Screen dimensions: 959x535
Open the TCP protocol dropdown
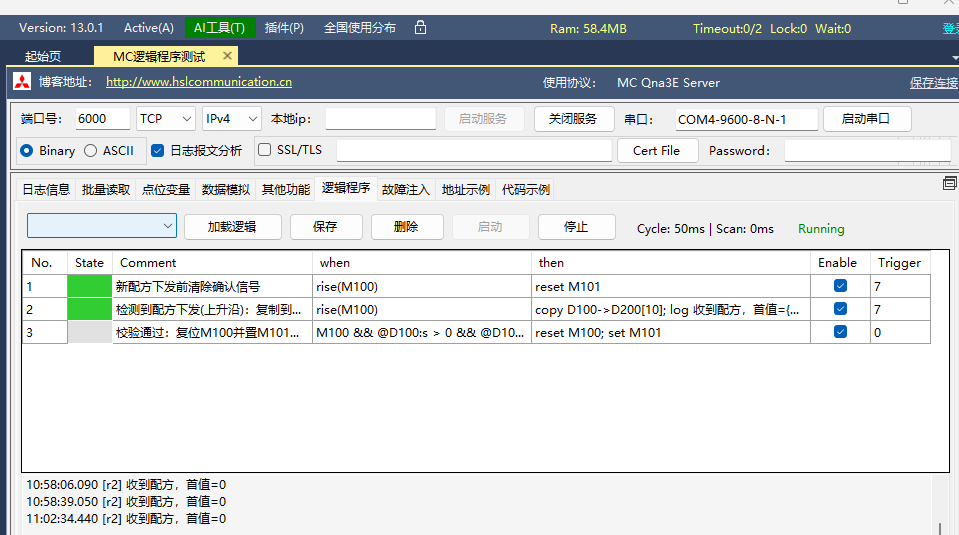pos(166,119)
